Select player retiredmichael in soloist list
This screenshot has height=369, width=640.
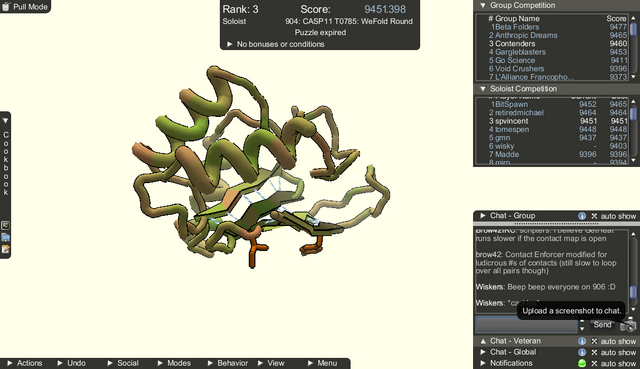point(558,112)
